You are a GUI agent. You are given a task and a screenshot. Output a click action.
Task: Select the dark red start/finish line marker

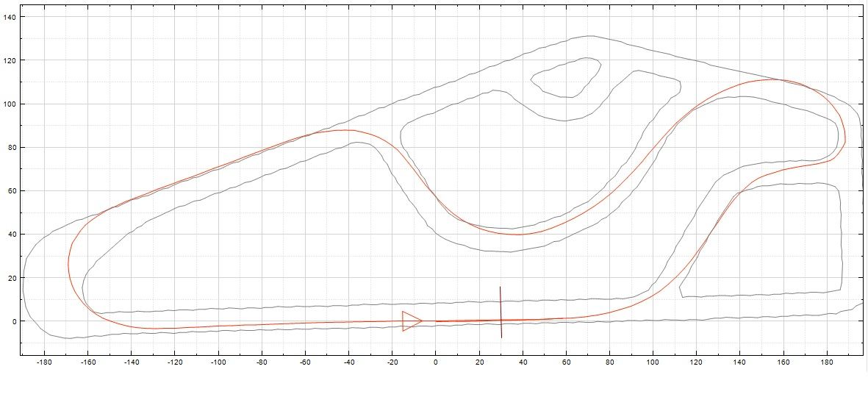(501, 312)
